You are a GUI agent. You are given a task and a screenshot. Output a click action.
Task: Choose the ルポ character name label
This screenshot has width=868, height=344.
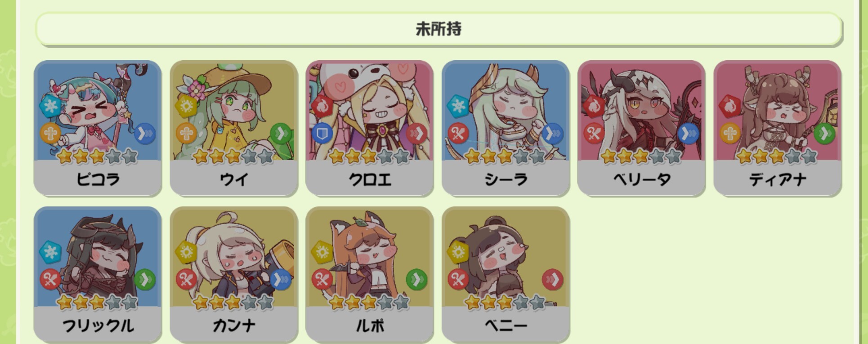370,326
